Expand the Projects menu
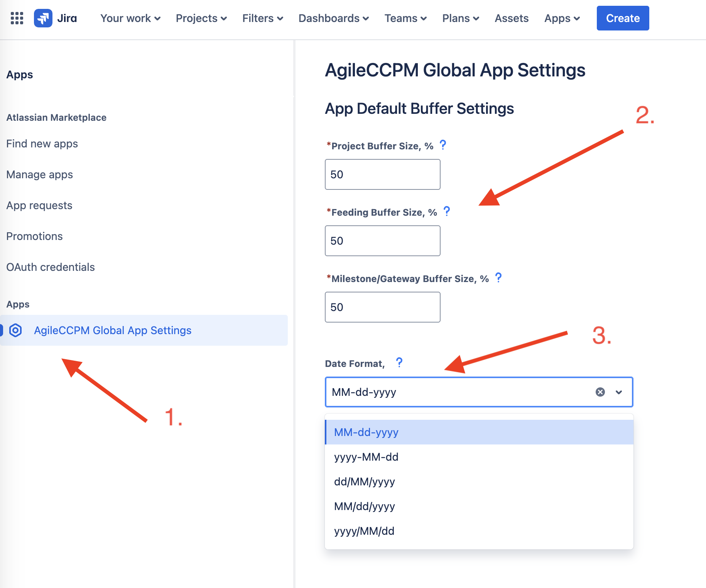This screenshot has width=706, height=588. (x=201, y=18)
